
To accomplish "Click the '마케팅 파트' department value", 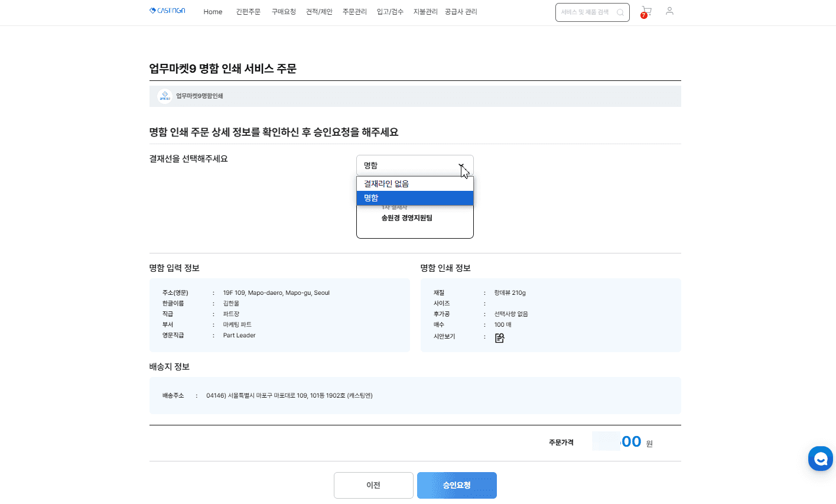I will coord(237,324).
